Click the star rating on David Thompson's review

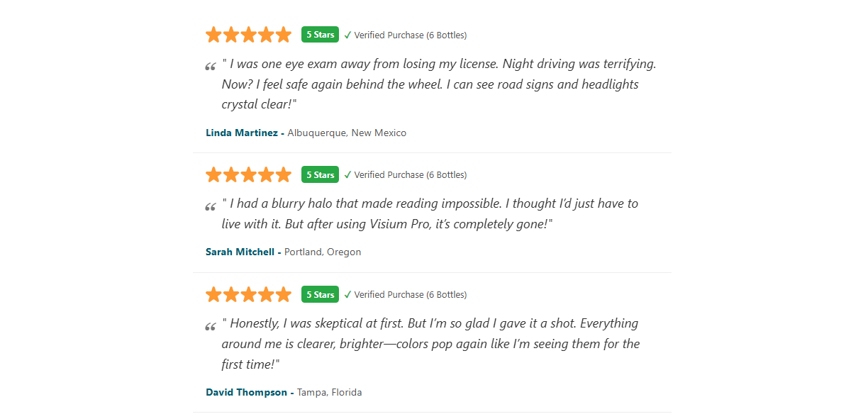coord(249,294)
